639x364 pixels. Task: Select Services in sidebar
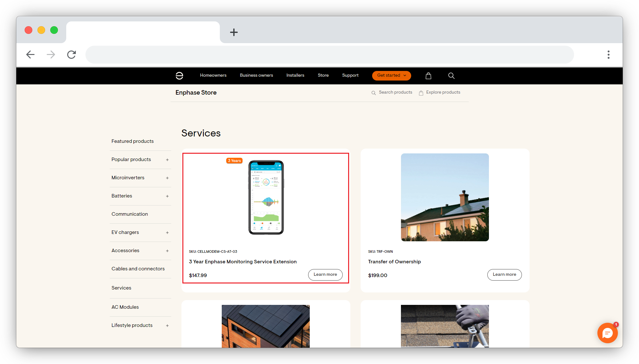click(x=121, y=288)
